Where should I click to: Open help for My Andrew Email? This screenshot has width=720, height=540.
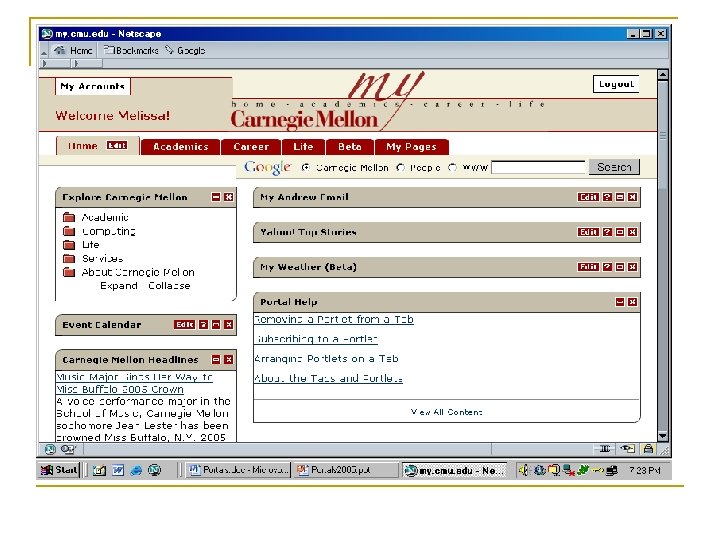pos(607,197)
